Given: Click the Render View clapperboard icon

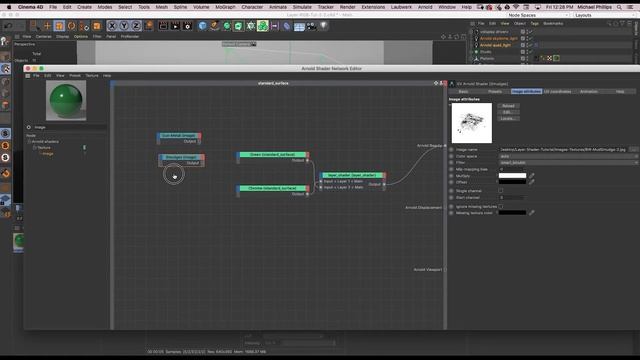Looking at the screenshot, I should [163, 26].
